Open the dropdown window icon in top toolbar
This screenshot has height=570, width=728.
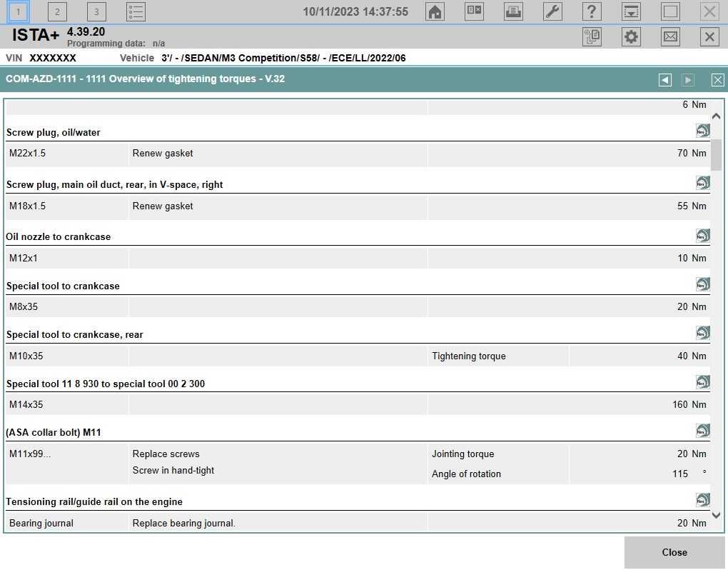pyautogui.click(x=631, y=11)
